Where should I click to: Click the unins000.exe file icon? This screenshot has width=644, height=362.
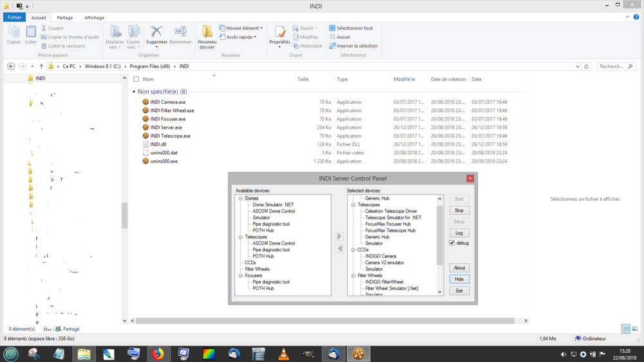coord(146,161)
